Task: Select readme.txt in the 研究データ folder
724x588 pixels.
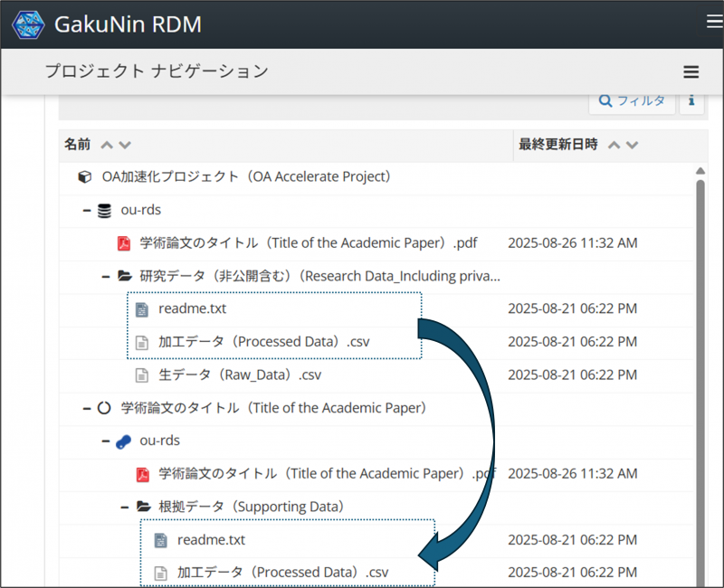Action: tap(192, 308)
